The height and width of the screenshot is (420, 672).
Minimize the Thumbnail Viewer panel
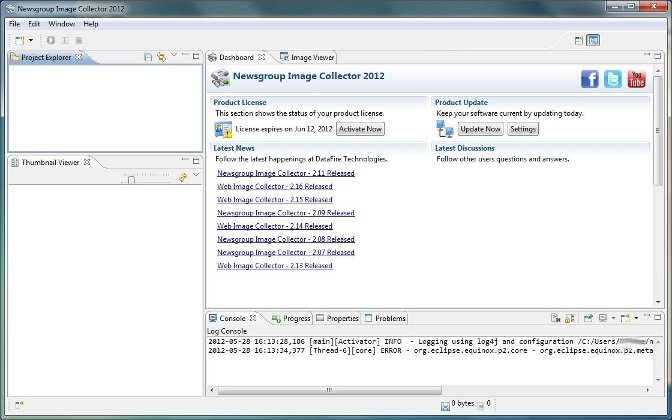point(185,159)
